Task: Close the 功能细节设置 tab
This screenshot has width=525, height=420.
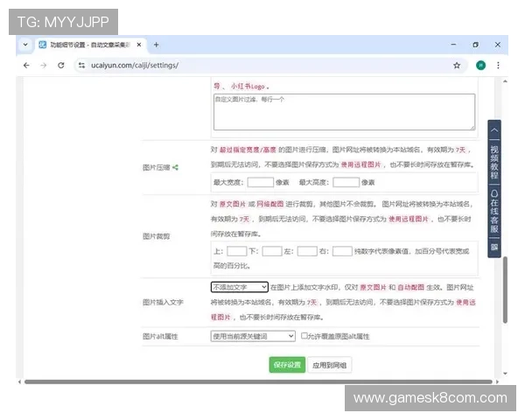Action: (x=139, y=45)
